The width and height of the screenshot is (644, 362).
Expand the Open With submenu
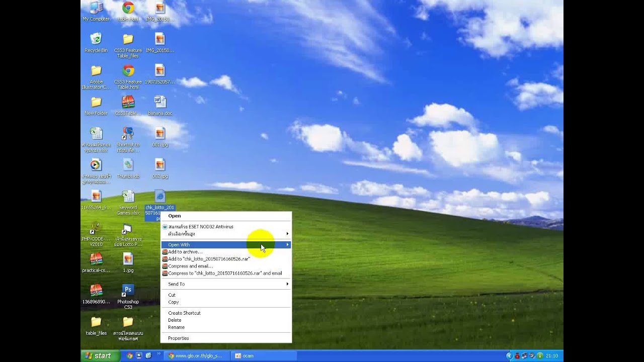point(226,245)
